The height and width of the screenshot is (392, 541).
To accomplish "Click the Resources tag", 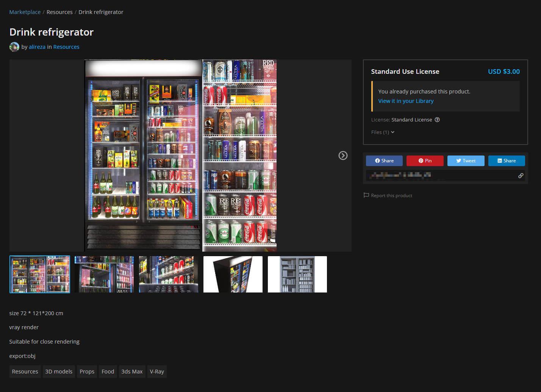I will [25, 372].
